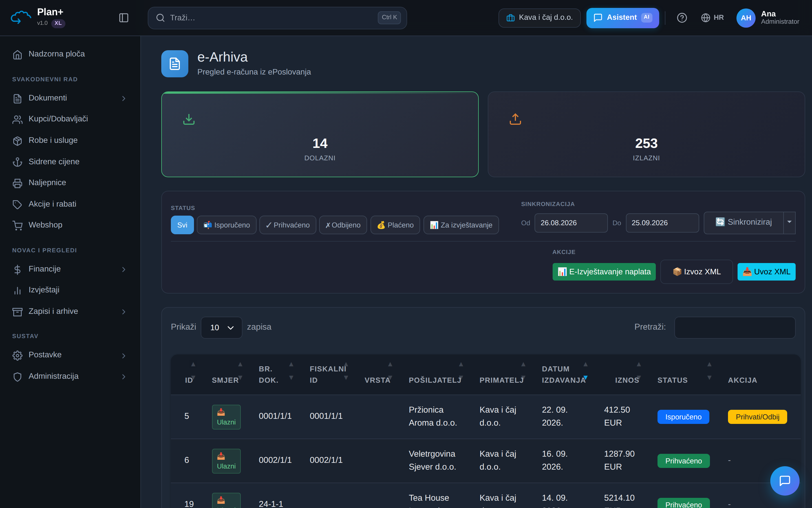This screenshot has height=508, width=812.
Task: Click the download icon on Dolazni card
Action: tap(189, 119)
